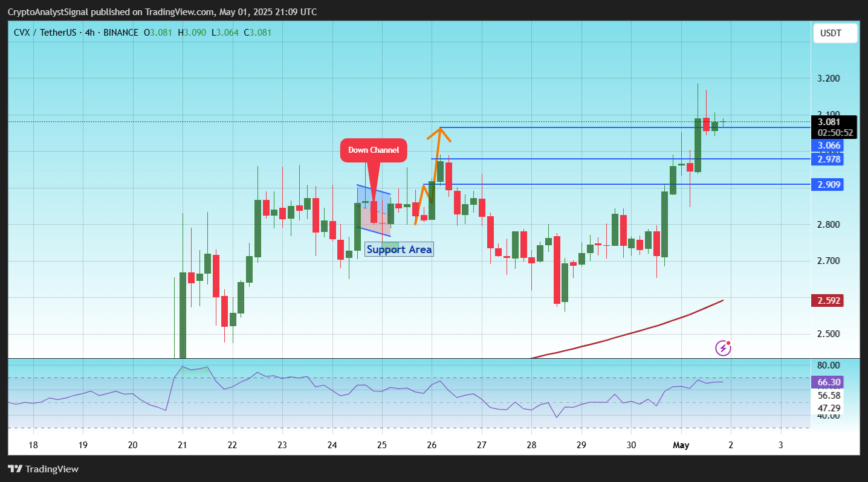This screenshot has width=868, height=482.
Task: Click the 56.58 RSI axis label
Action: (828, 396)
